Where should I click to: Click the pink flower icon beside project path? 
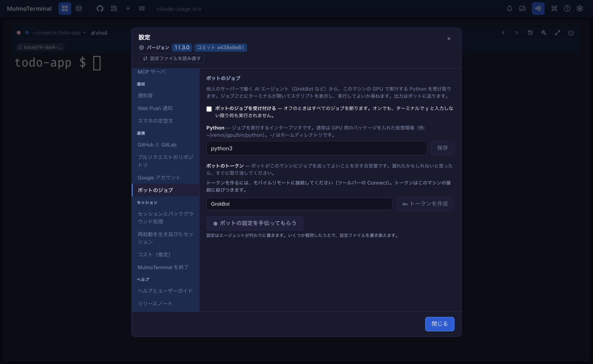click(x=19, y=33)
